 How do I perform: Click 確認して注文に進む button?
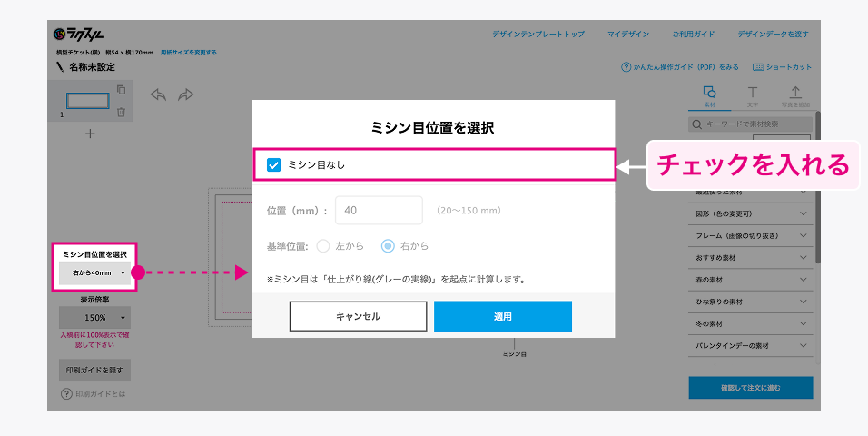[751, 388]
